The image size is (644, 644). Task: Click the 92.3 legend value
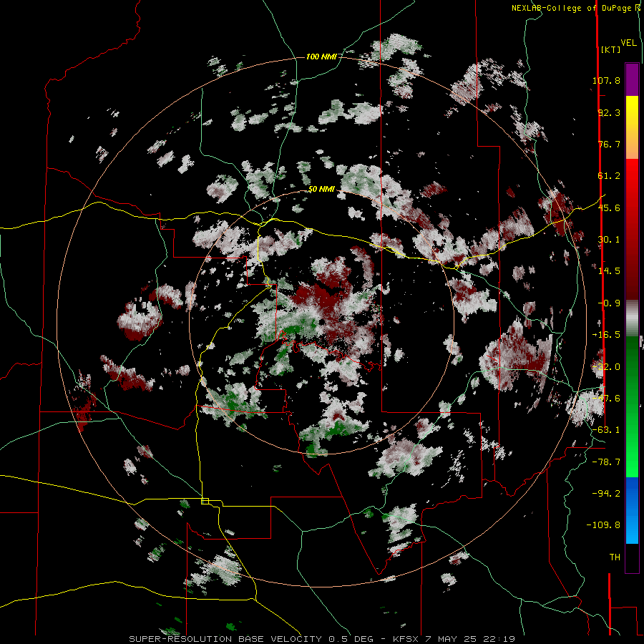(x=609, y=112)
